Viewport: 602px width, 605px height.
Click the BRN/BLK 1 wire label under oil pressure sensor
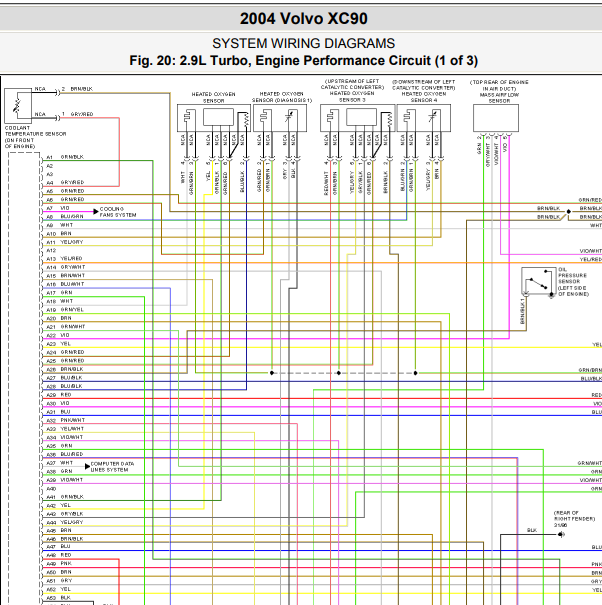tap(523, 311)
